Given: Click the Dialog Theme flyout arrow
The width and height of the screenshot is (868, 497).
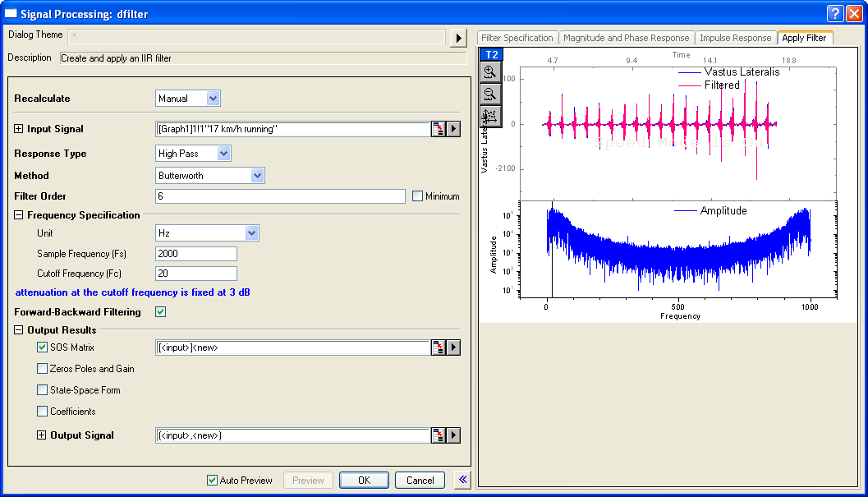Looking at the screenshot, I should click(x=457, y=35).
